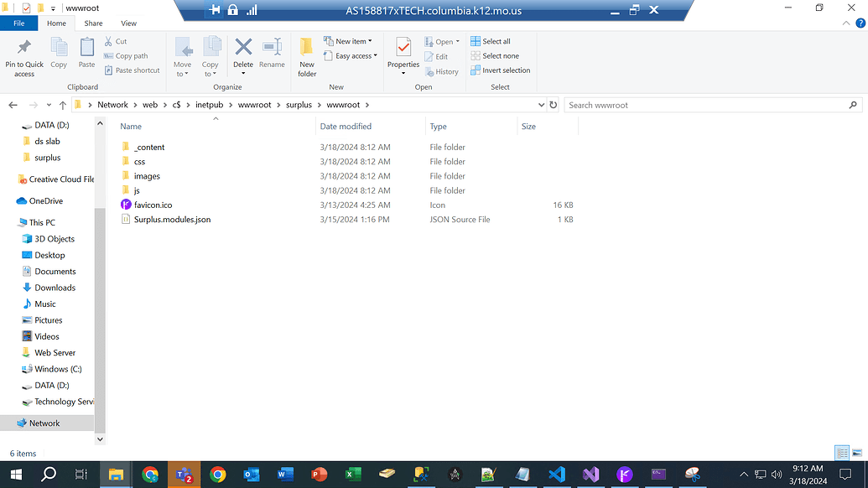Expand the address bar history dropdown
The height and width of the screenshot is (488, 868).
click(541, 105)
